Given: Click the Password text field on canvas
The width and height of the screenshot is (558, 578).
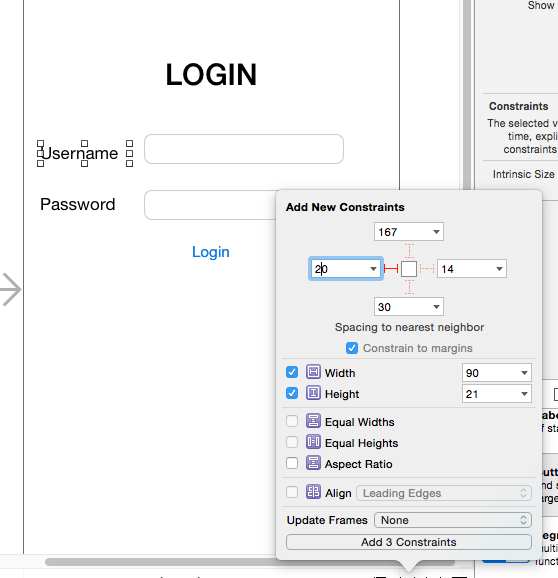Looking at the screenshot, I should click(x=210, y=205).
